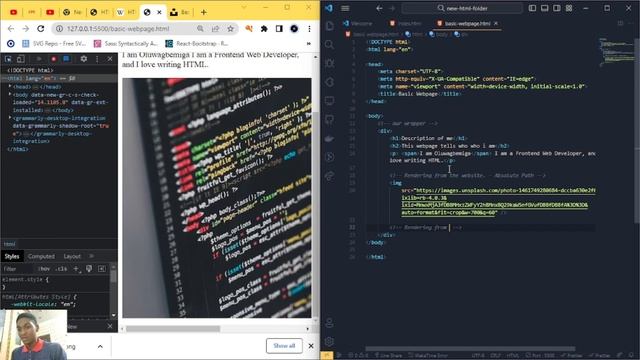Add new style rule plus icon
This screenshot has height=360, width=640.
pyautogui.click(x=76, y=269)
